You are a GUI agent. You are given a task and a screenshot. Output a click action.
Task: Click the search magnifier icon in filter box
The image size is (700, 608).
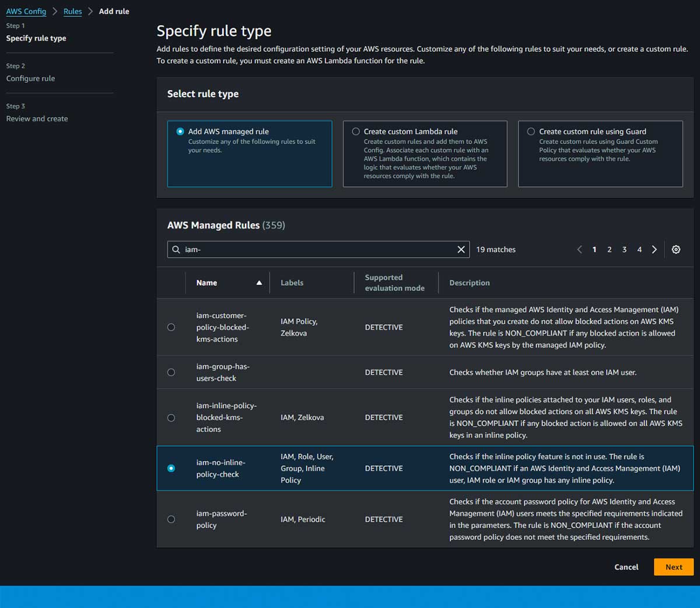(176, 249)
